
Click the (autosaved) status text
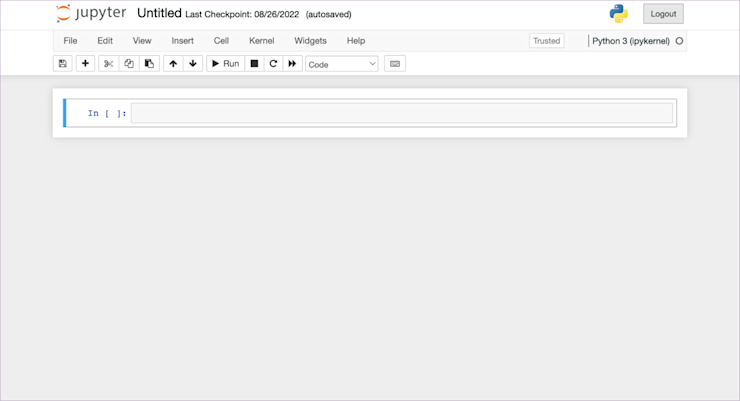coord(328,15)
